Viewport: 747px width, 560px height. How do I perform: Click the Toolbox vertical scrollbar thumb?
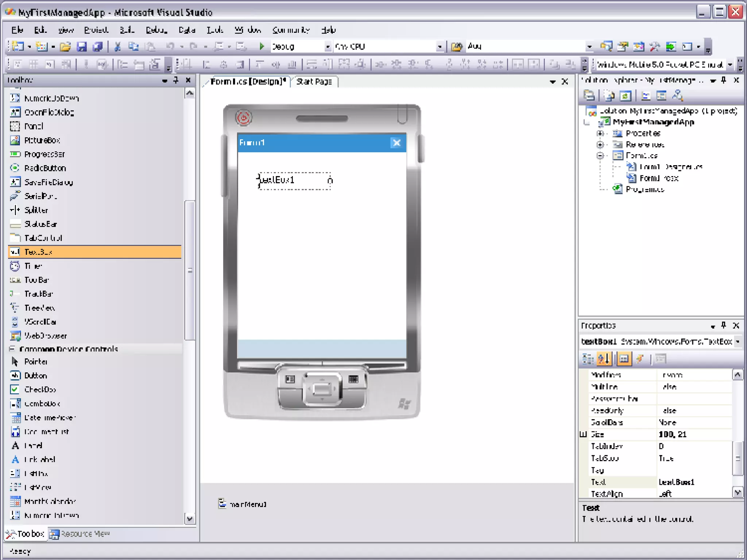[190, 270]
